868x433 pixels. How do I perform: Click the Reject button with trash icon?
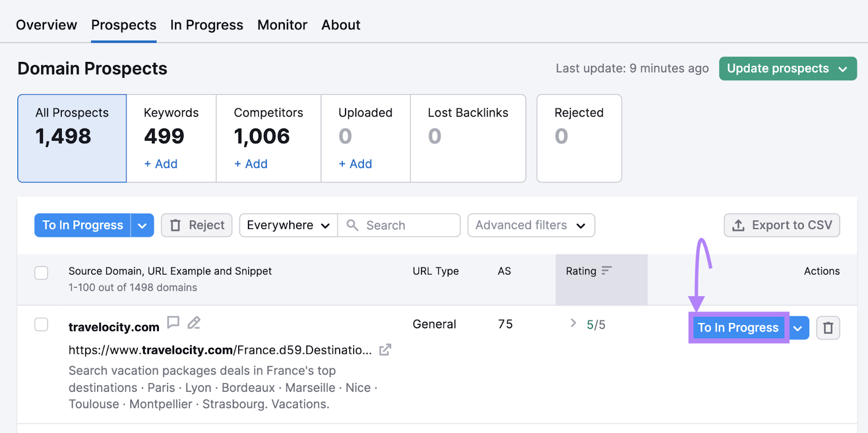pyautogui.click(x=196, y=225)
